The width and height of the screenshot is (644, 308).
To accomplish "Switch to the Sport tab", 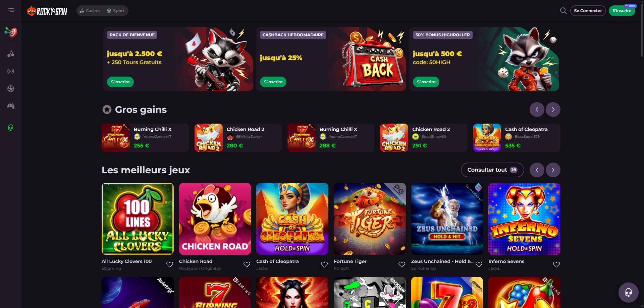I will click(115, 11).
